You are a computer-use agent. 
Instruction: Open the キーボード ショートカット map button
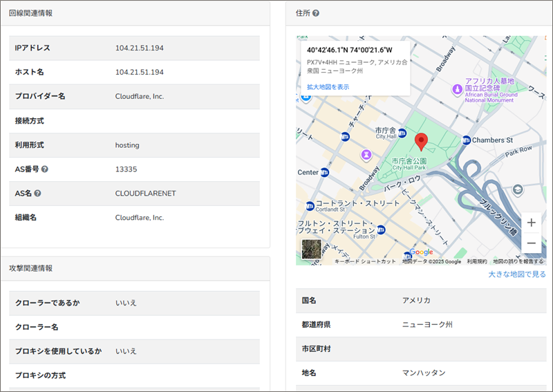365,261
